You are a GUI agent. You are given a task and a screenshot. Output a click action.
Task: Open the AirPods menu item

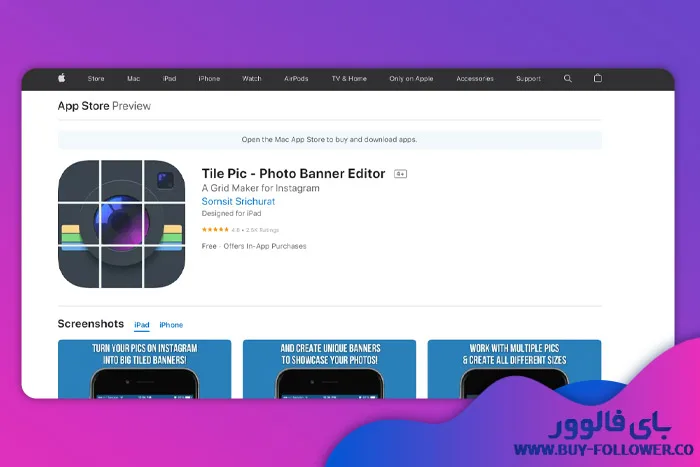pos(296,79)
